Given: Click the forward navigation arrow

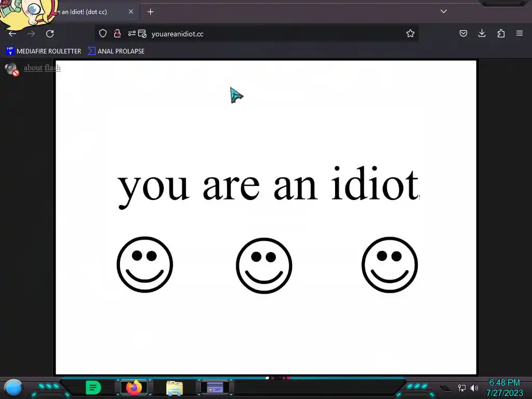Looking at the screenshot, I should [31, 34].
